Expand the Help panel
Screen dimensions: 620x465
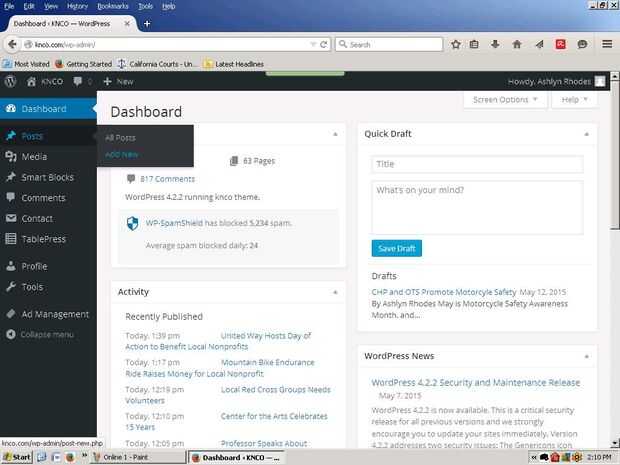point(574,100)
